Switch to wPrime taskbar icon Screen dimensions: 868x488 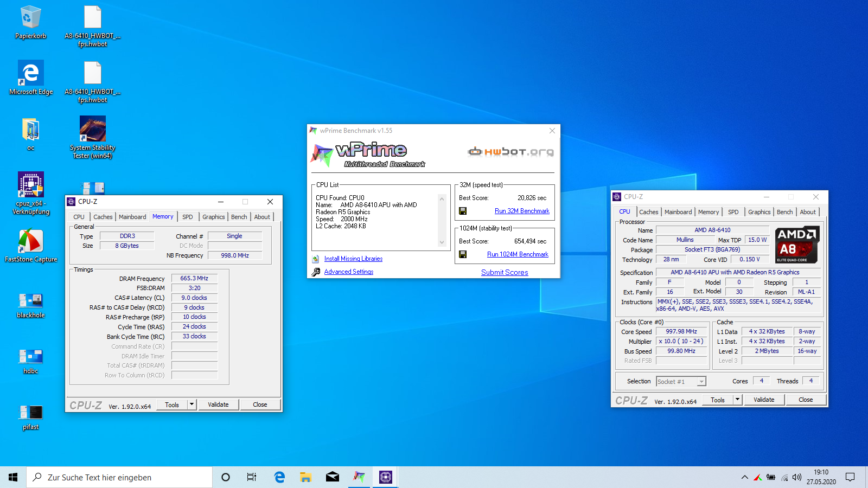pos(359,477)
